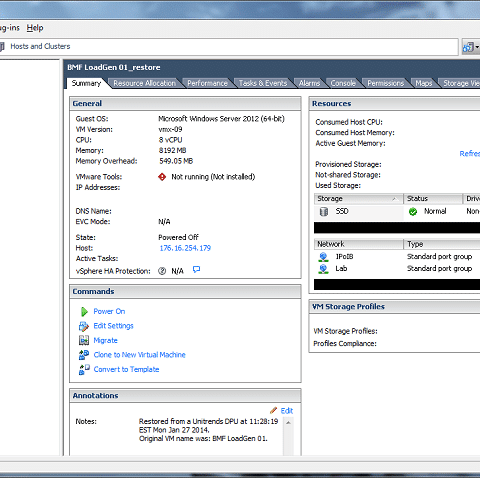Open the Storage Views tab
The height and width of the screenshot is (478, 480).
(460, 83)
